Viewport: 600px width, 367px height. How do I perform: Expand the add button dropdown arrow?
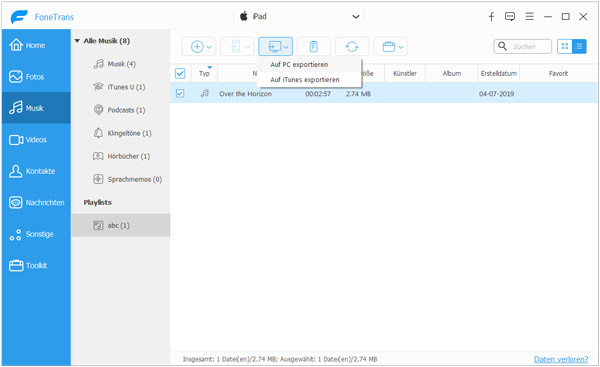pos(209,47)
